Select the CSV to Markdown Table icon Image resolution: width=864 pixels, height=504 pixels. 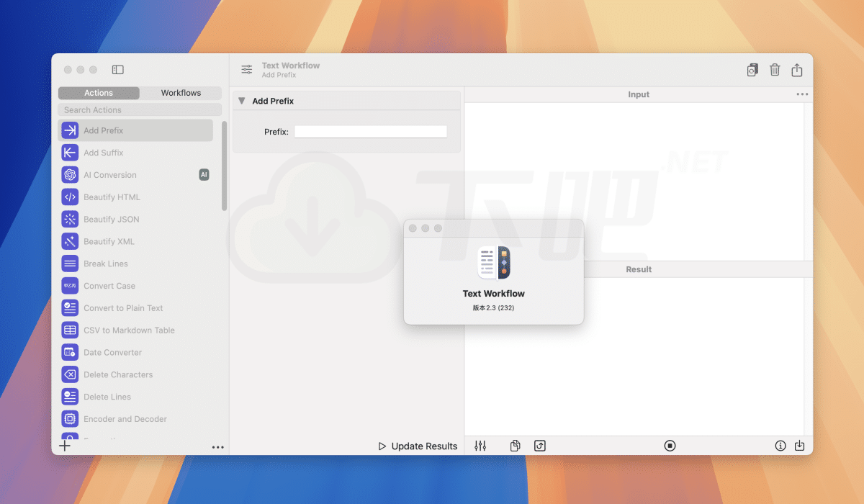coord(70,330)
